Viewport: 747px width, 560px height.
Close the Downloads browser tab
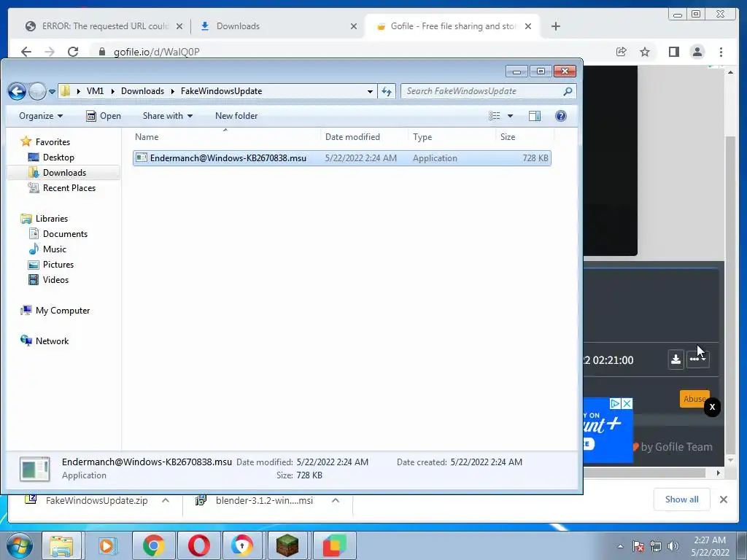point(354,26)
